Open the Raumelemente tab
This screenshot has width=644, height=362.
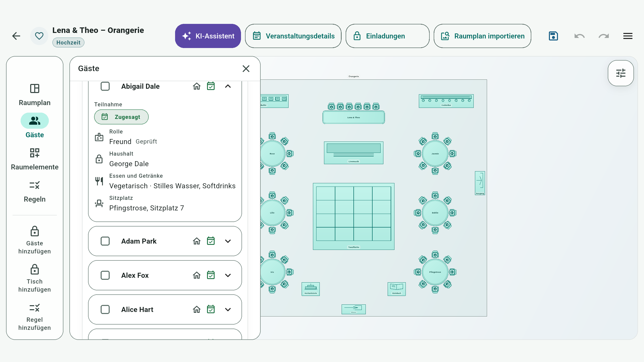tap(35, 159)
